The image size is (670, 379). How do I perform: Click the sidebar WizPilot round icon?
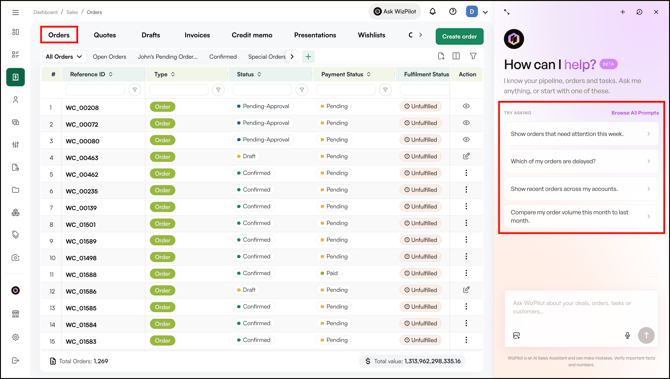[15, 291]
